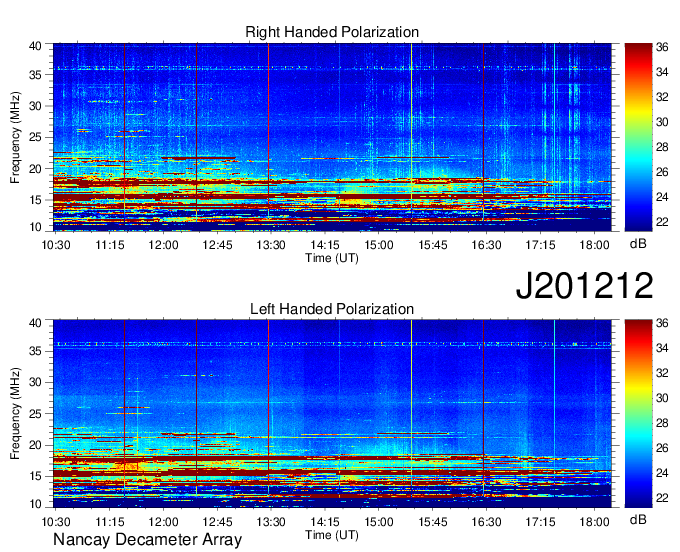
Task: Click the 36 value on the upper color bar scale
Action: [662, 47]
